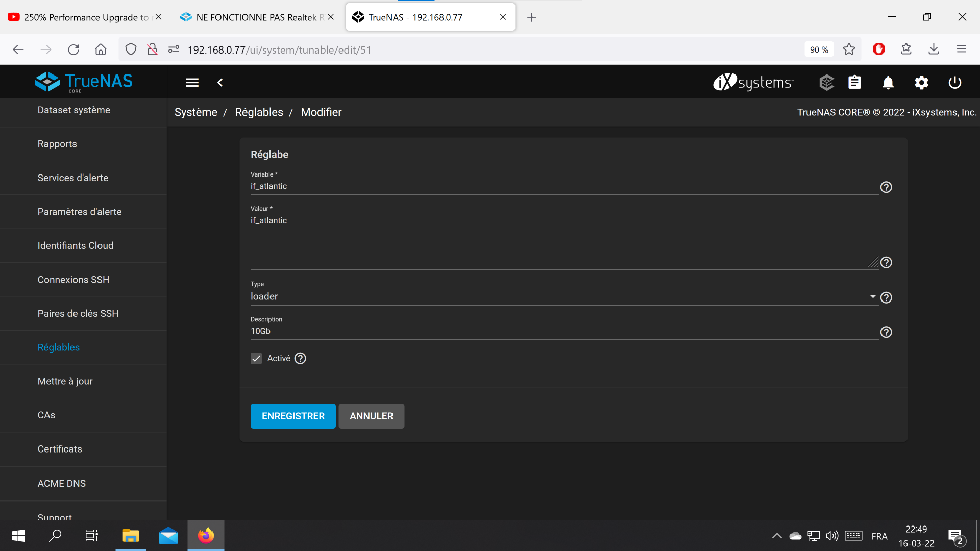Open the Type dropdown set to loader

[564, 296]
